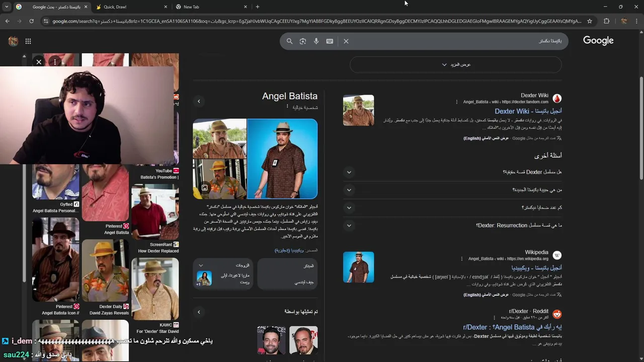The image size is (644, 362).
Task: Reload the current page
Action: tap(31, 21)
